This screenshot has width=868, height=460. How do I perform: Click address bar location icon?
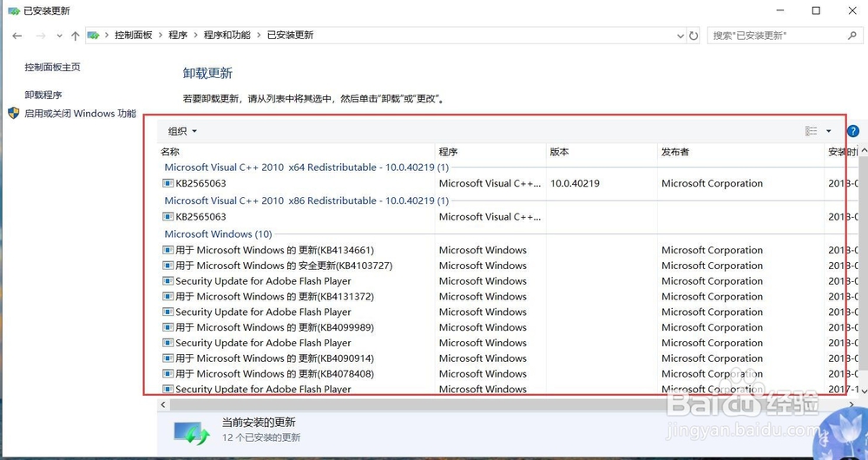tap(94, 36)
